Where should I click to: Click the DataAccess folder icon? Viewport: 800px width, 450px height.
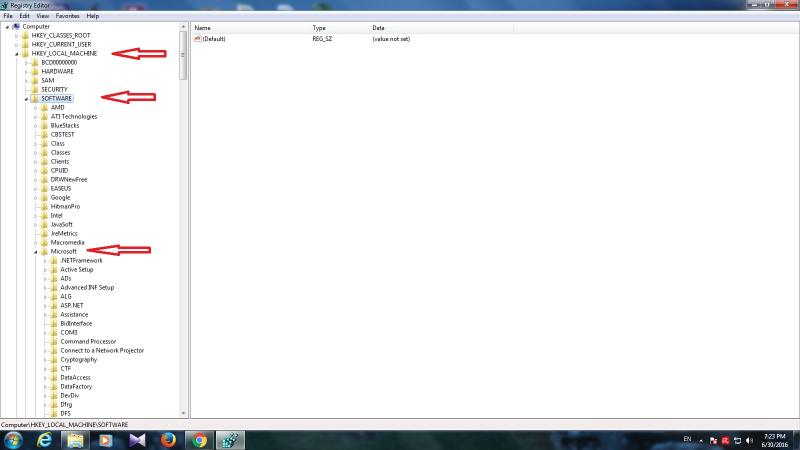click(54, 378)
